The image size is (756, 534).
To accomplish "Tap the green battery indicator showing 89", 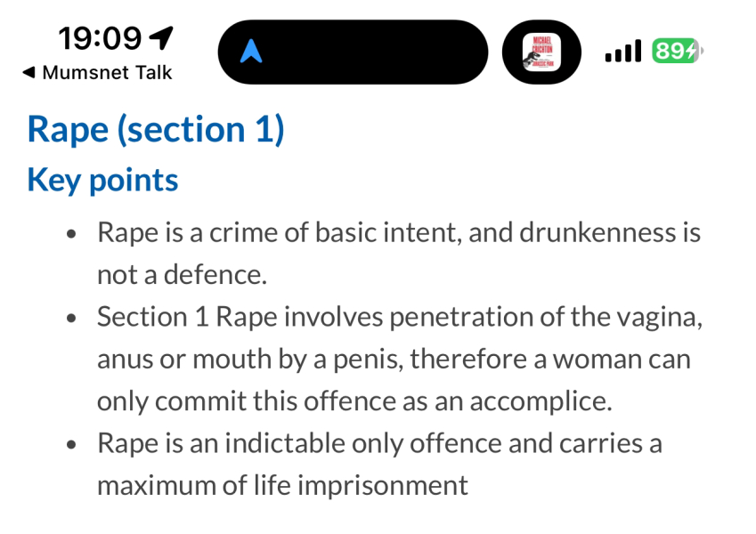I will point(673,52).
